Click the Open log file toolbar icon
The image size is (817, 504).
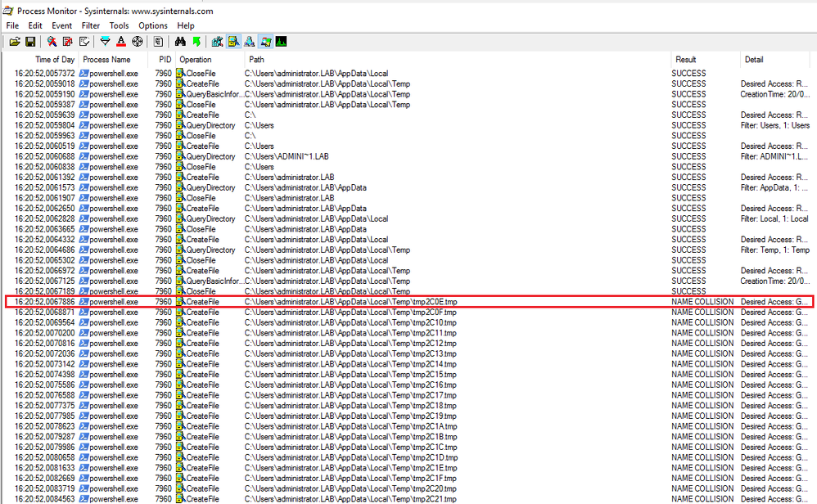(x=15, y=42)
